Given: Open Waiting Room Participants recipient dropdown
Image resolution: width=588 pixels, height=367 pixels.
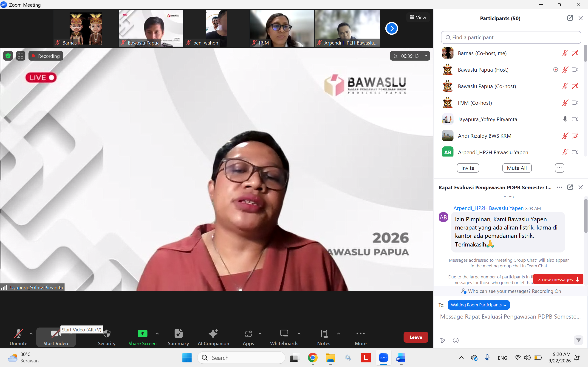Looking at the screenshot, I should click(x=478, y=305).
